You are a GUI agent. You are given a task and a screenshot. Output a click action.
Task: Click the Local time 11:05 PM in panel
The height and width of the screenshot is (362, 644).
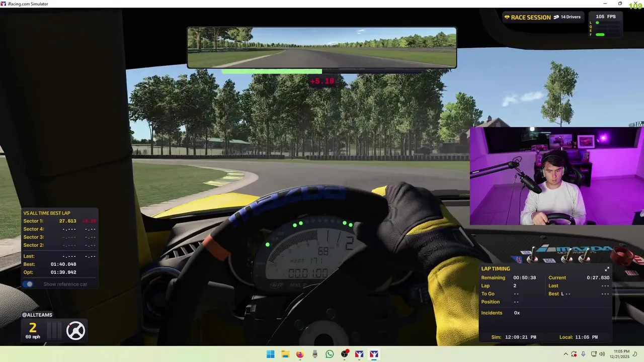coord(586,337)
